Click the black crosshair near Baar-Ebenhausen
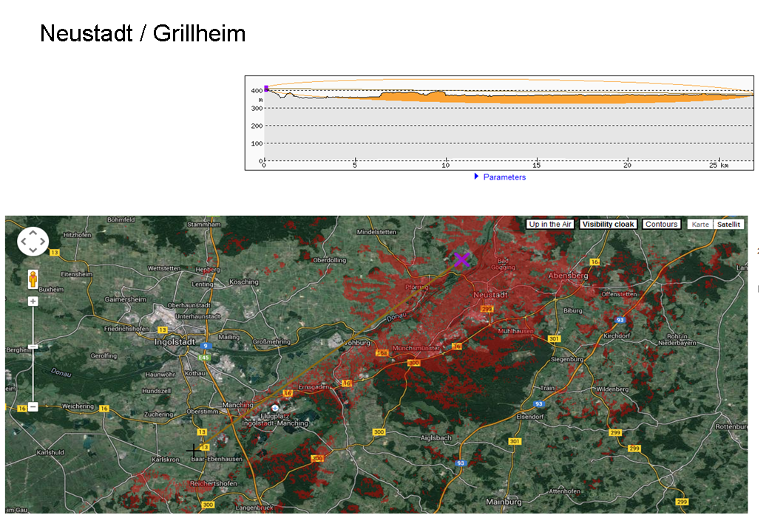The height and width of the screenshot is (532, 769). [193, 450]
